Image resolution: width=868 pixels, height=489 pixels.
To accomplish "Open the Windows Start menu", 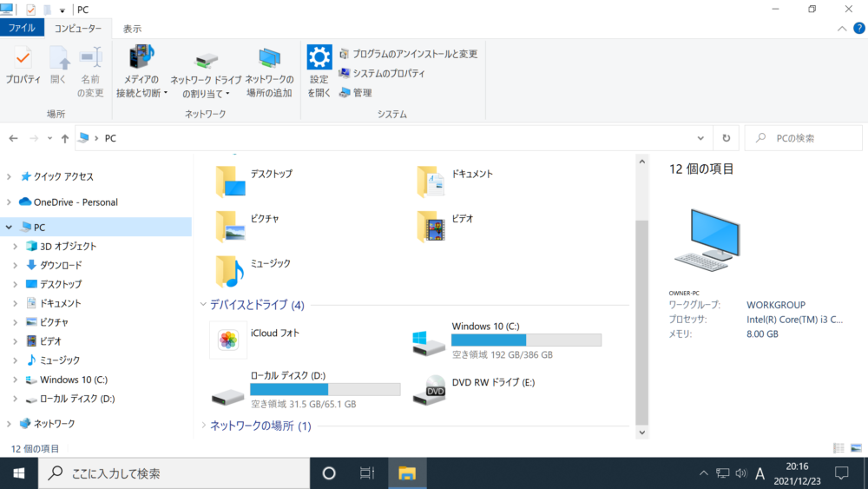I will coord(19,473).
